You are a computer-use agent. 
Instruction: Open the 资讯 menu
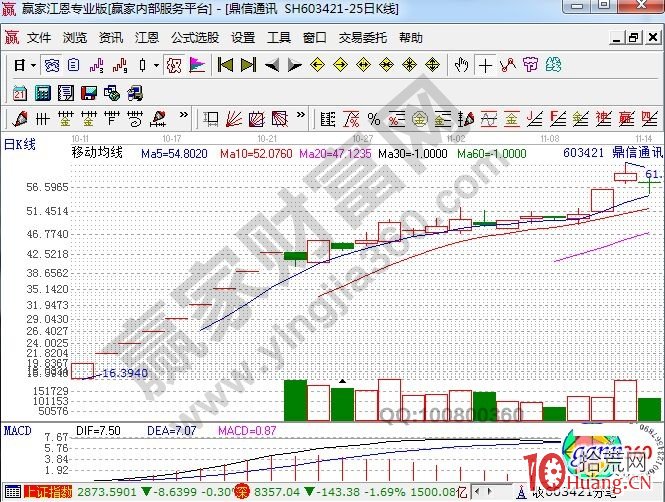pyautogui.click(x=111, y=38)
